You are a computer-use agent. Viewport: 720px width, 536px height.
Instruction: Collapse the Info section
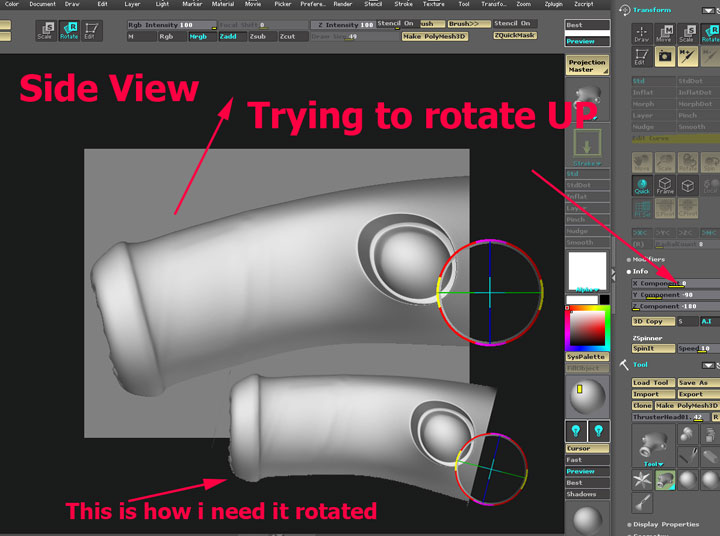pyautogui.click(x=638, y=271)
